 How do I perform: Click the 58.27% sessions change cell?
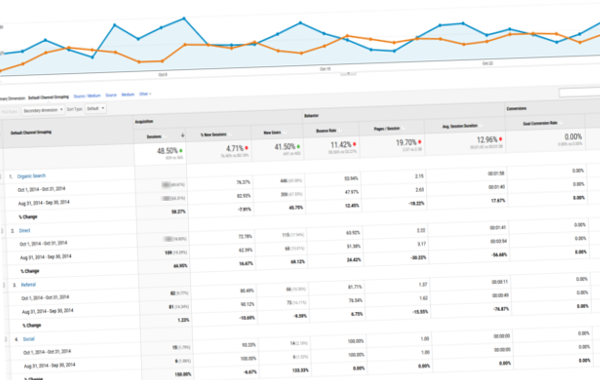pyautogui.click(x=178, y=212)
